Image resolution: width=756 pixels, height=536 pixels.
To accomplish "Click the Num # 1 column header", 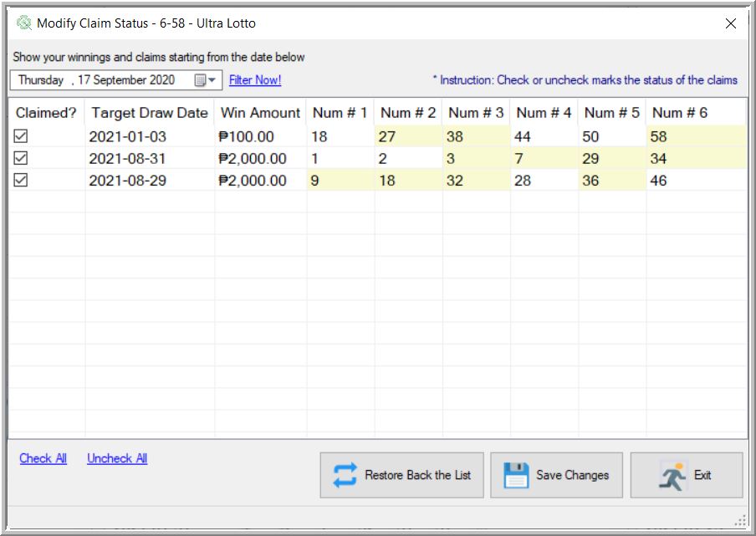I will pos(340,113).
